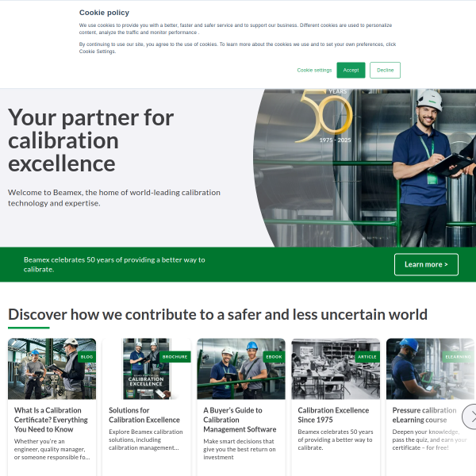Click the Accept cookies button
This screenshot has height=476, width=476.
[351, 70]
